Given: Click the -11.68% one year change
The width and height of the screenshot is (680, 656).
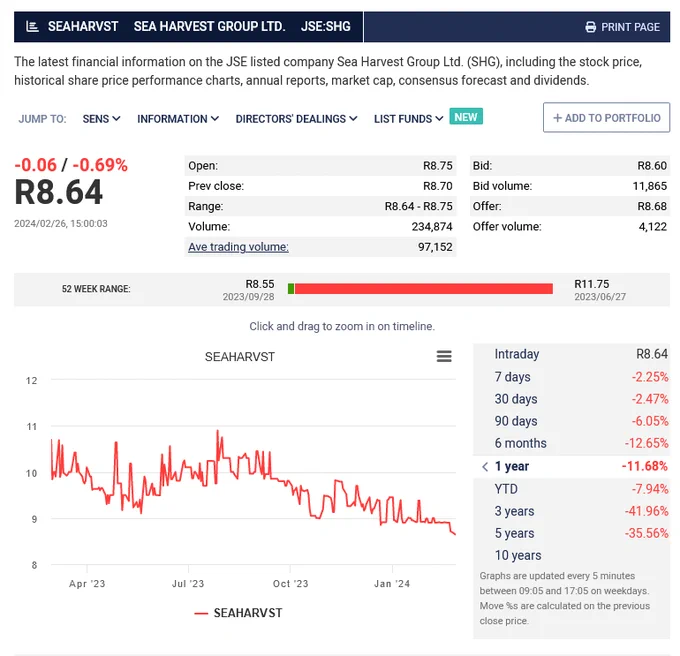Looking at the screenshot, I should (644, 467).
